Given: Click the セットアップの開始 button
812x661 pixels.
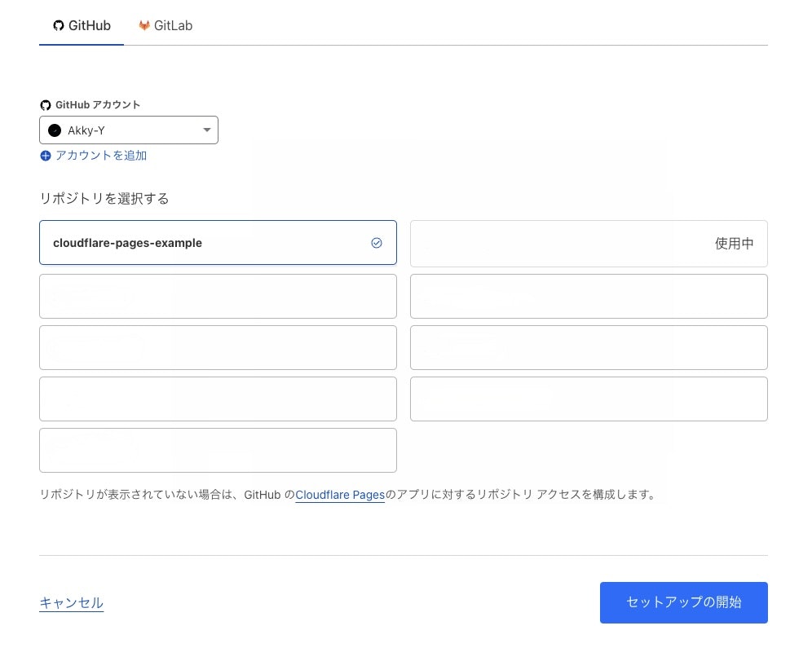Looking at the screenshot, I should coord(683,602).
